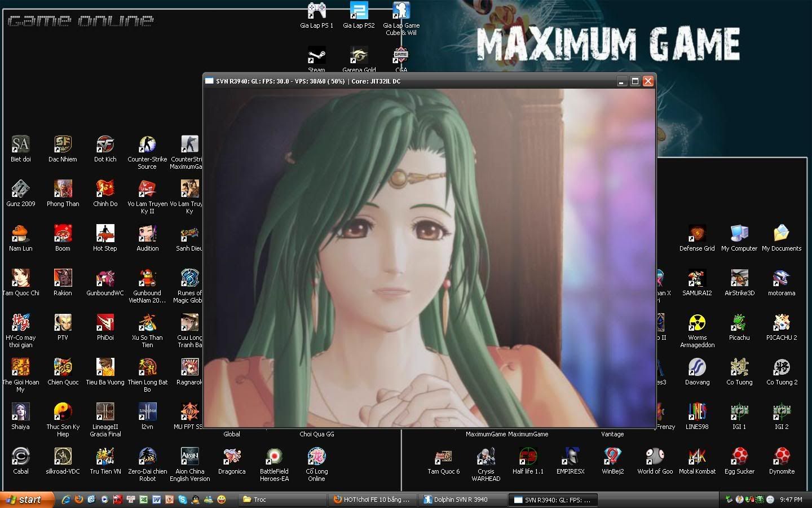812x508 pixels.
Task: Select the Nam Lun mushroom icon
Action: click(20, 234)
